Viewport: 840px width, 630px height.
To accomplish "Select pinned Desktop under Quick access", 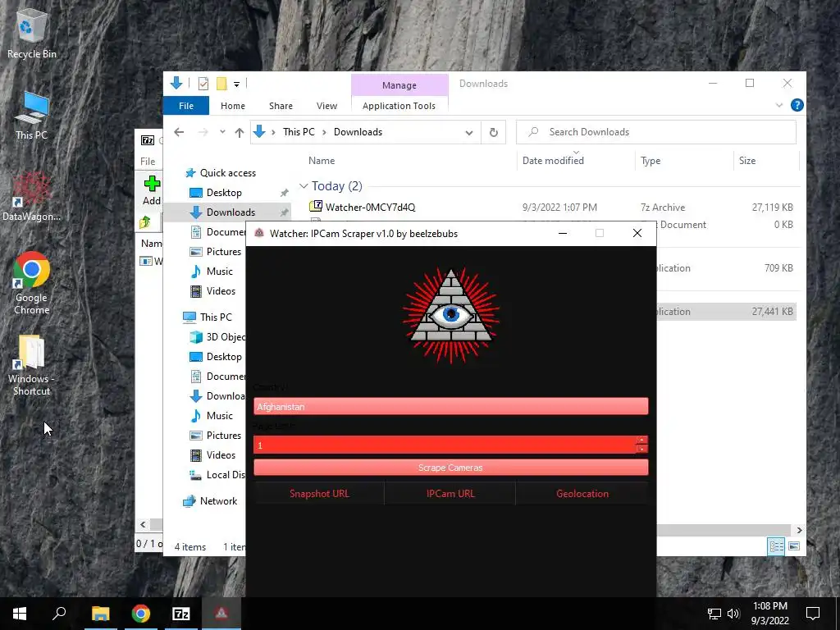I will (x=224, y=193).
